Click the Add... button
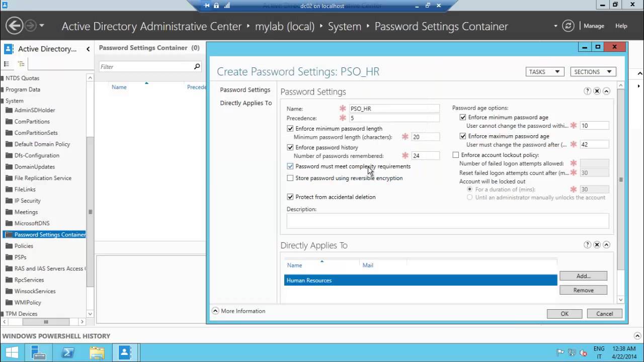The height and width of the screenshot is (362, 644). 583,276
